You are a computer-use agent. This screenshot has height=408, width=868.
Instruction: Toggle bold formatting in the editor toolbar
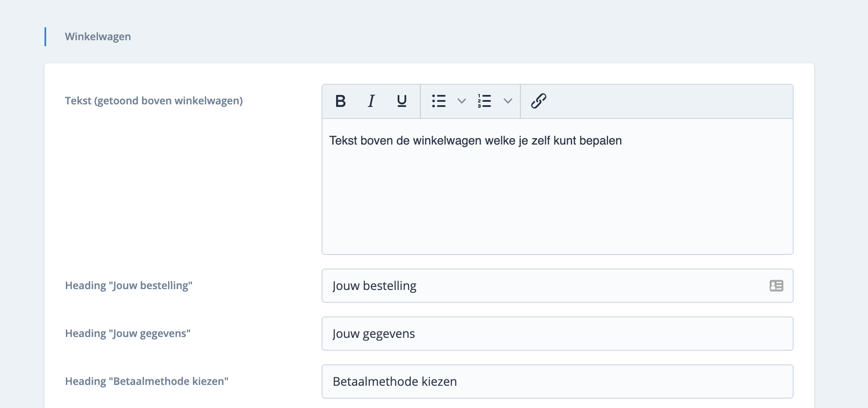pyautogui.click(x=340, y=101)
